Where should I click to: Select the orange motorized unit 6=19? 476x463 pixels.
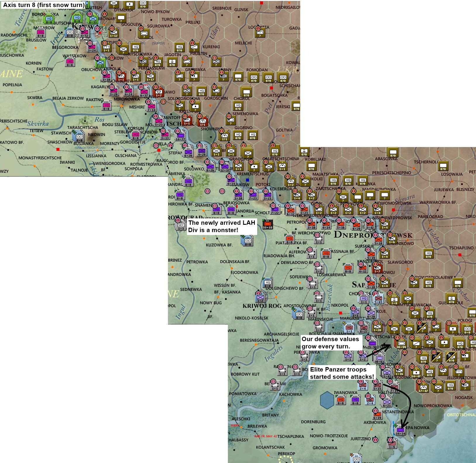tap(377, 414)
